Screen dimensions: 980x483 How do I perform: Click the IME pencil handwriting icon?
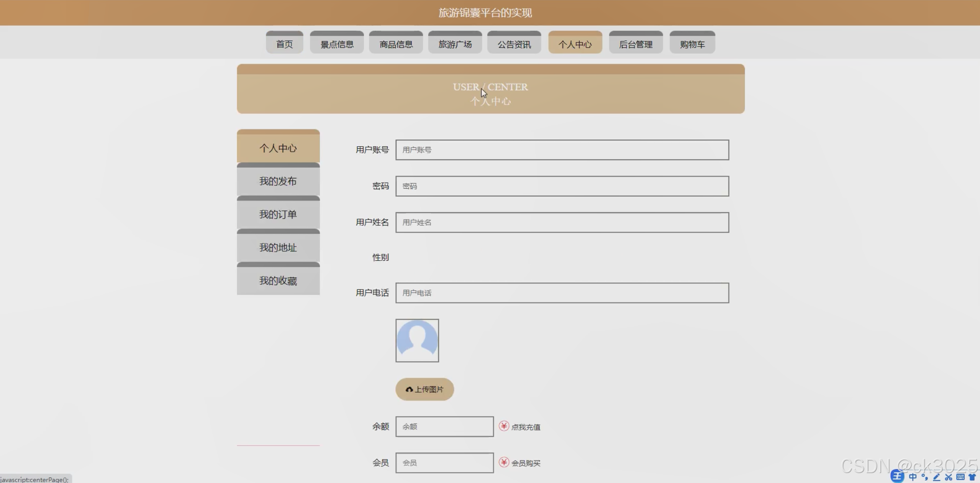click(x=937, y=477)
